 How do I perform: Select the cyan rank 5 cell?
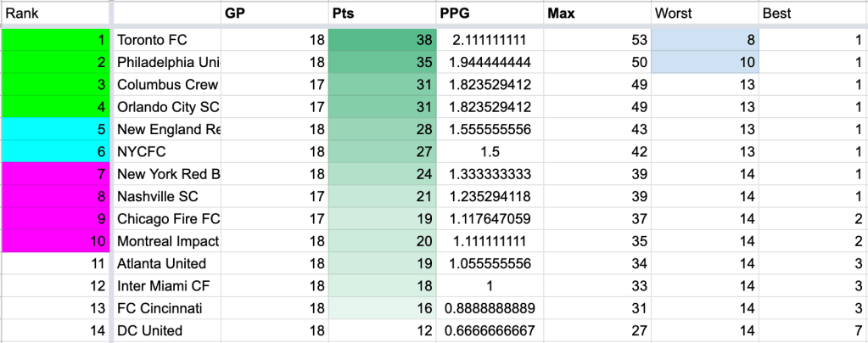click(x=54, y=129)
